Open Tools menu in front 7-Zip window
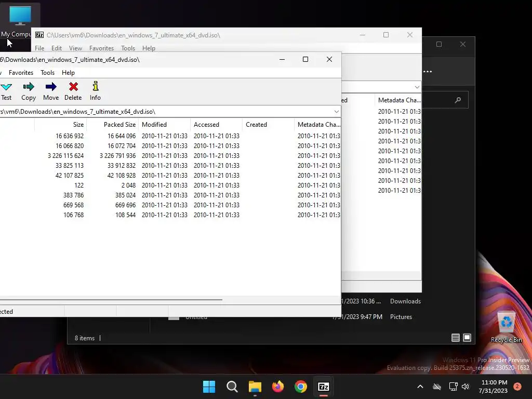Viewport: 532px width, 399px height. tap(47, 73)
